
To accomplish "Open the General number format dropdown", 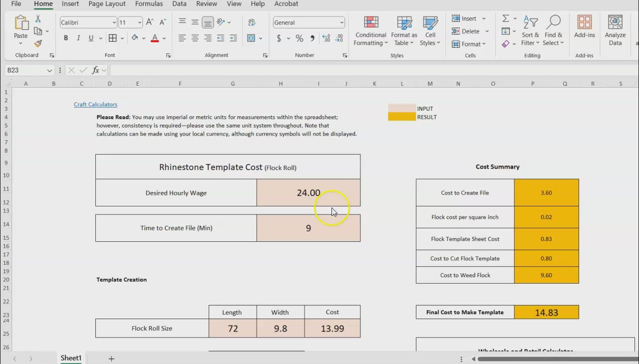I will point(341,22).
